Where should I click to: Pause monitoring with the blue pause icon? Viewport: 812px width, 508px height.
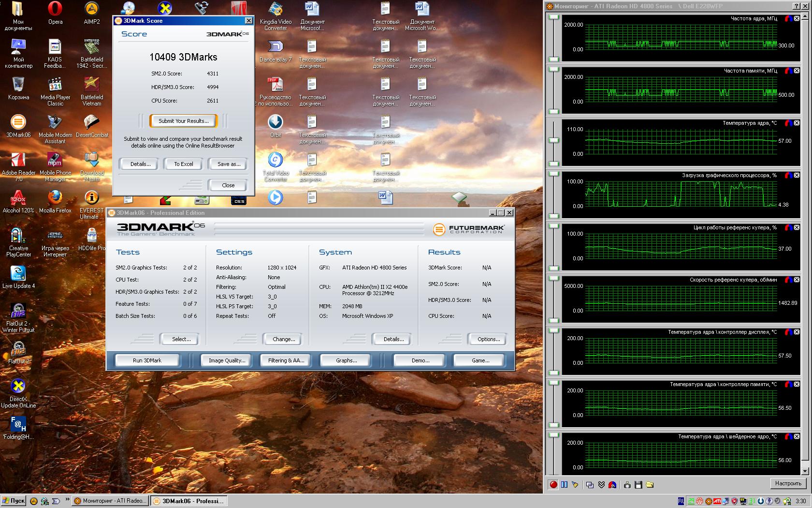564,484
